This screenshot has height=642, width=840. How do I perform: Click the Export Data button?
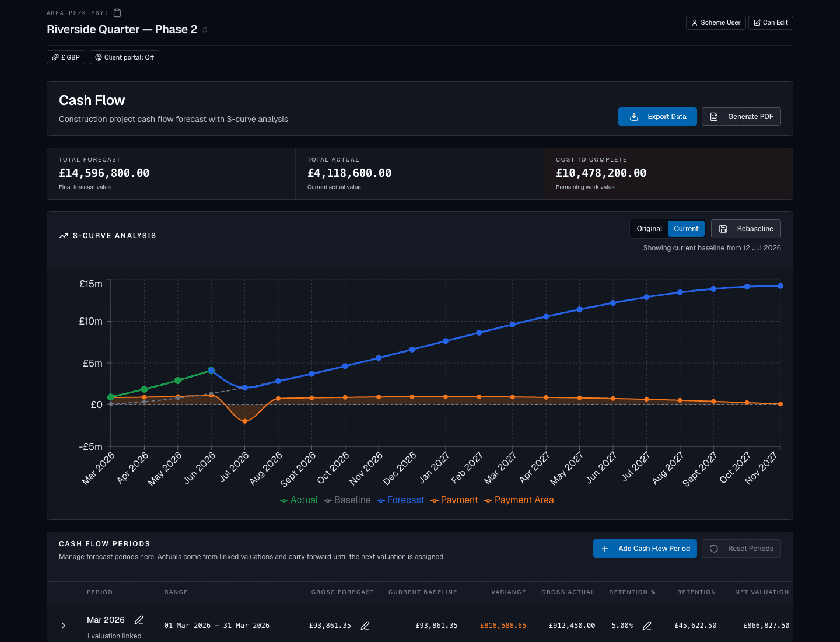pyautogui.click(x=657, y=117)
